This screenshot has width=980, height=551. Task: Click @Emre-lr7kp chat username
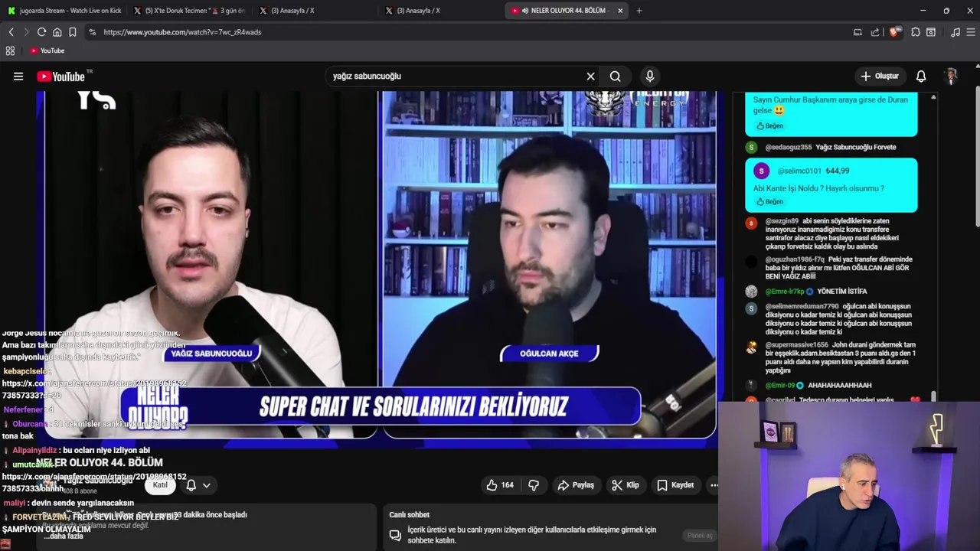coord(785,292)
